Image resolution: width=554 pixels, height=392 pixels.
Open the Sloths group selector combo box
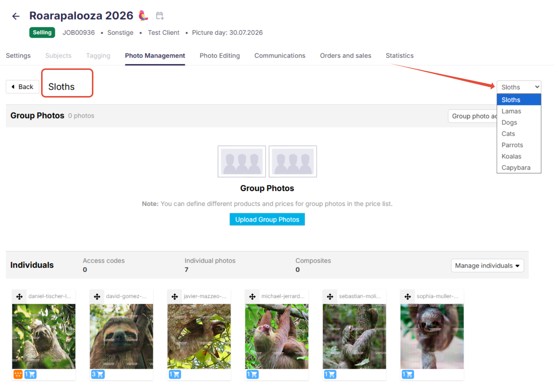[519, 87]
